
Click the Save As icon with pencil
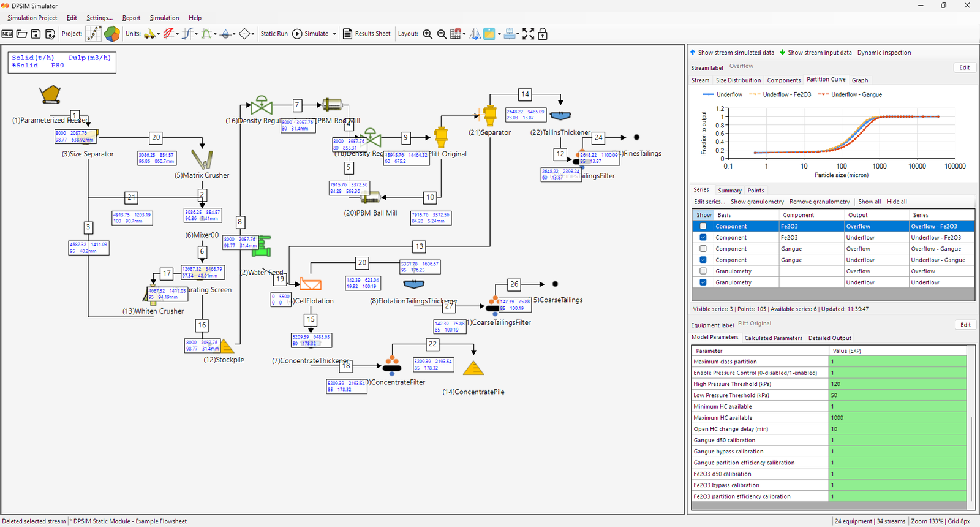[50, 34]
